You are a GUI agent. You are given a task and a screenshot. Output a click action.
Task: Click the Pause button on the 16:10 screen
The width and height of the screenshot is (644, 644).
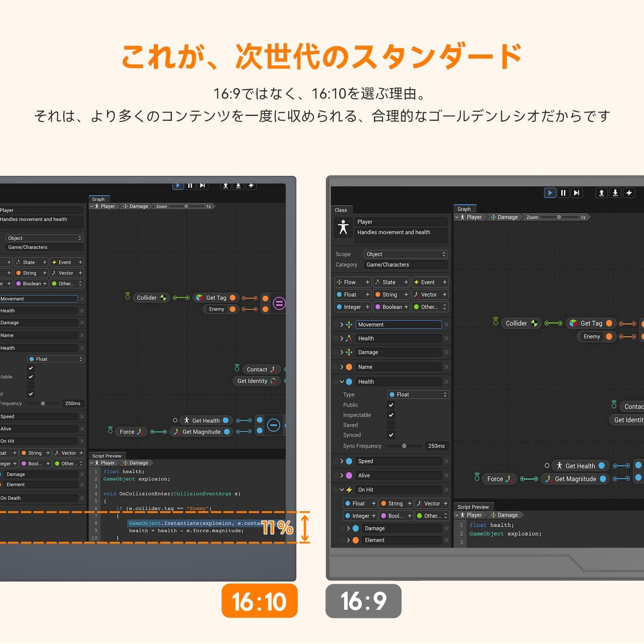(x=190, y=185)
